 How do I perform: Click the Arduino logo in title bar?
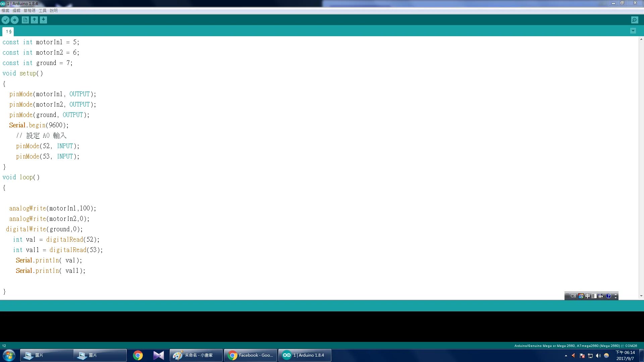pyautogui.click(x=3, y=3)
